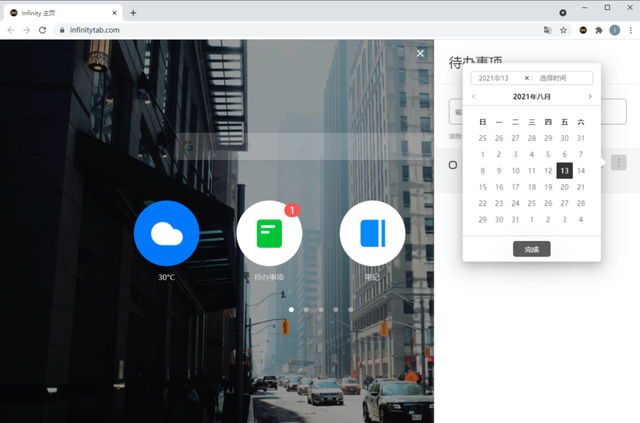Viewport: 640px width, 423px height.
Task: Reload the page with the refresh icon
Action: click(x=42, y=30)
